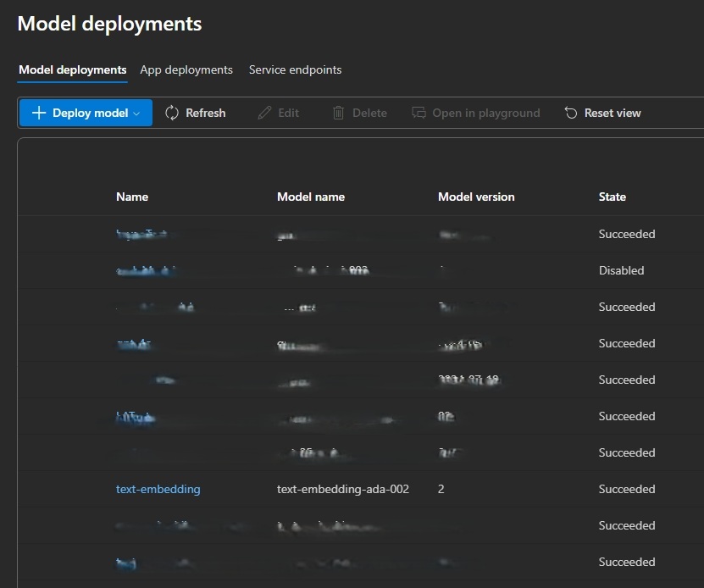Viewport: 704px width, 588px height.
Task: Sort by the Model version column header
Action: tap(475, 197)
